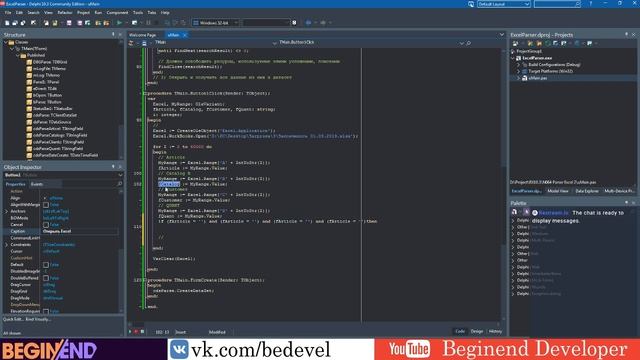
Task: Switch to the Multi-Device Preview tab
Action: (619, 191)
